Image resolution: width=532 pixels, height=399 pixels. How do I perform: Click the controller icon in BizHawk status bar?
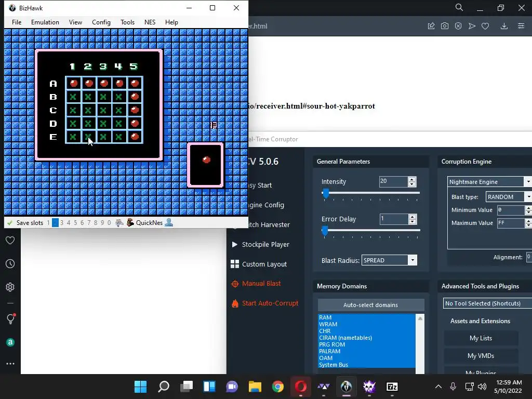119,222
